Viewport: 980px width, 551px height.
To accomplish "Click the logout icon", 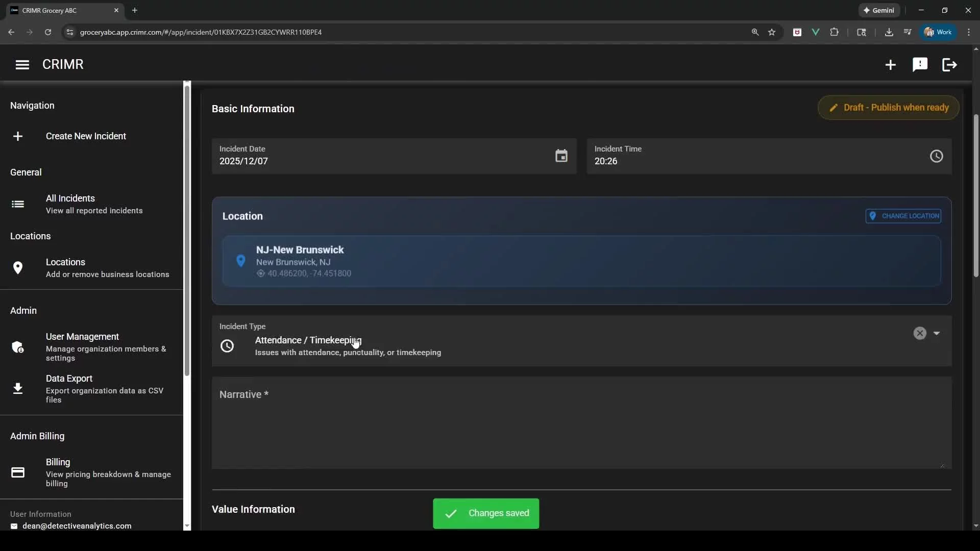I will 949,65.
